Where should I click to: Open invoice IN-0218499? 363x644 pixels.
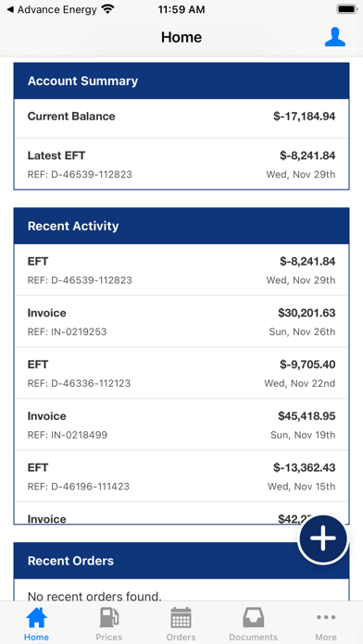coord(181,425)
